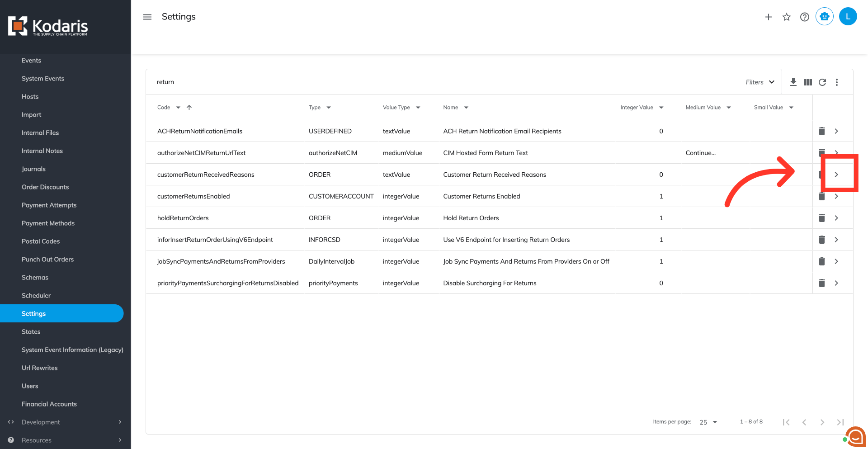The image size is (868, 449).
Task: Click the Code column sort ascending arrow
Action: coord(189,107)
